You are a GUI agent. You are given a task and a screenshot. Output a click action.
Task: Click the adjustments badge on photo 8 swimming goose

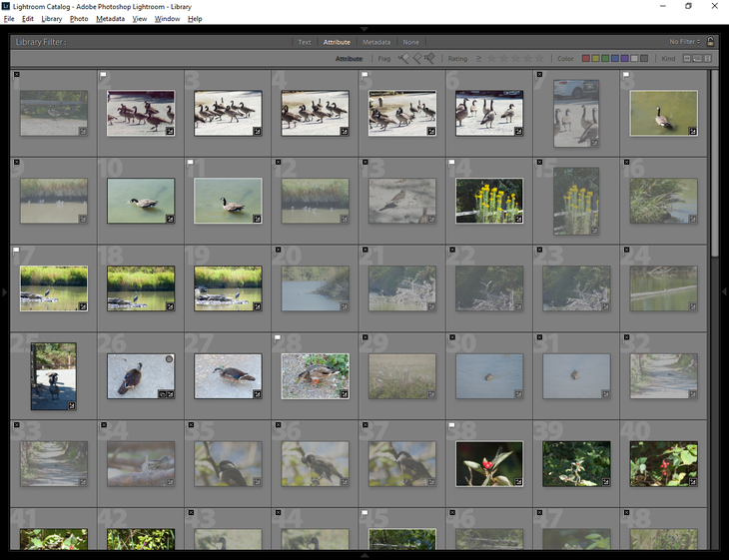pos(693,132)
